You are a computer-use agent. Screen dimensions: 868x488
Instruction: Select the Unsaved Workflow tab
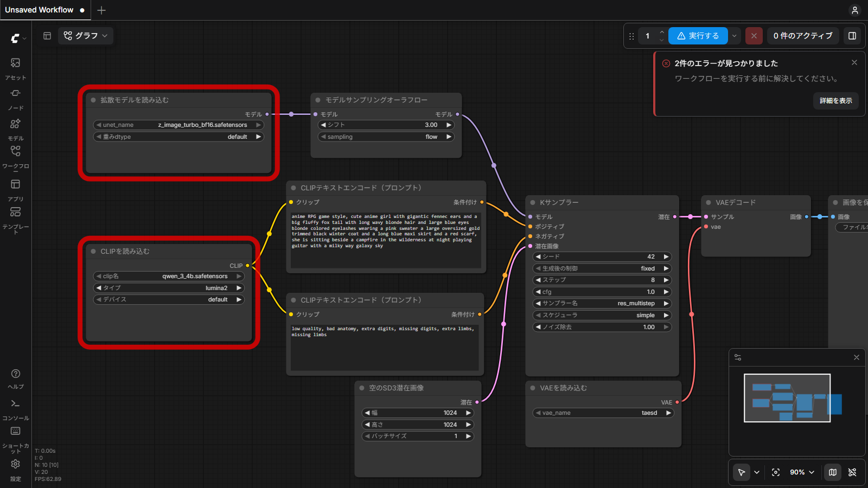44,10
